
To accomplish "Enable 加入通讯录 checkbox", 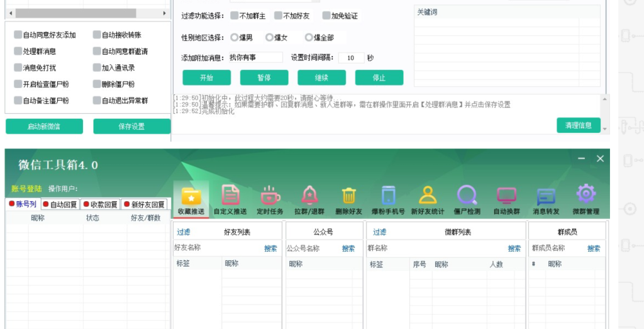I will (x=96, y=68).
